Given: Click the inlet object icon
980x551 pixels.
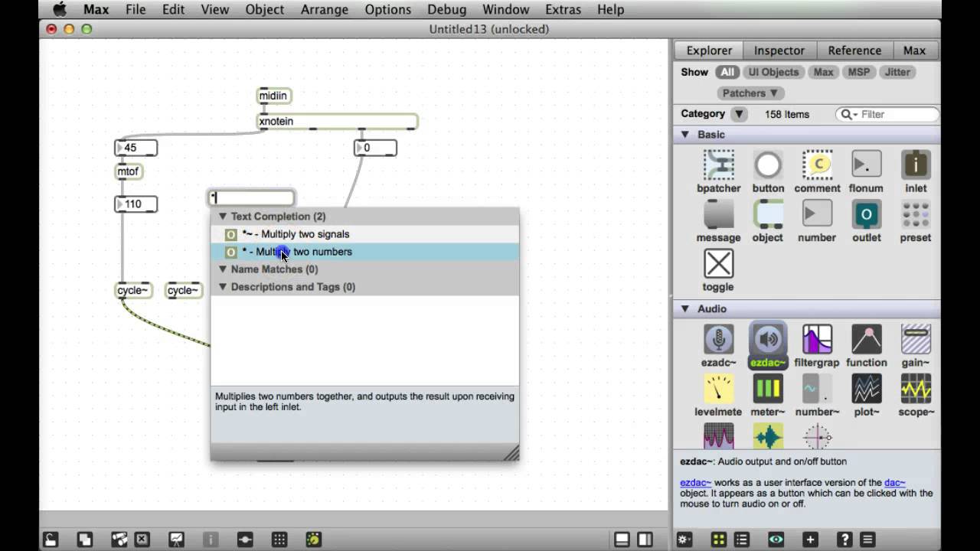Looking at the screenshot, I should click(915, 165).
